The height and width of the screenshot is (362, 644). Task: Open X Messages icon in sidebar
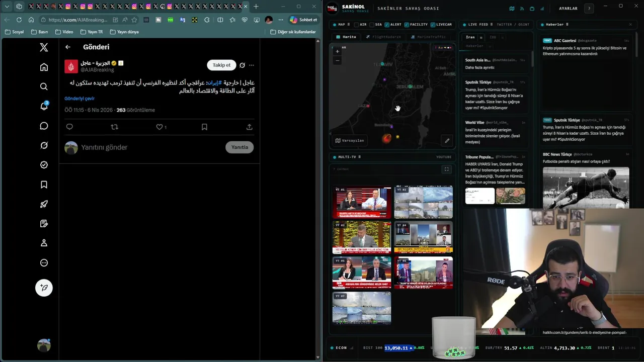[44, 126]
